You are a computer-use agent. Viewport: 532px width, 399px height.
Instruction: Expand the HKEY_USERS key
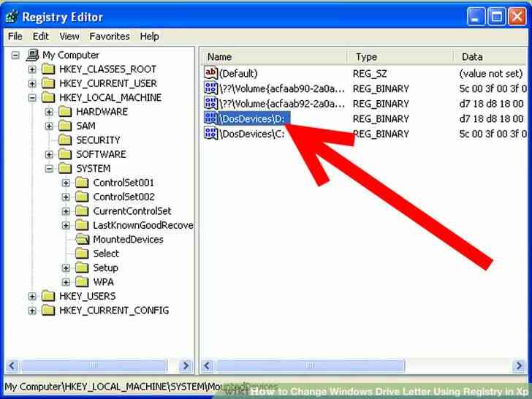tap(32, 296)
